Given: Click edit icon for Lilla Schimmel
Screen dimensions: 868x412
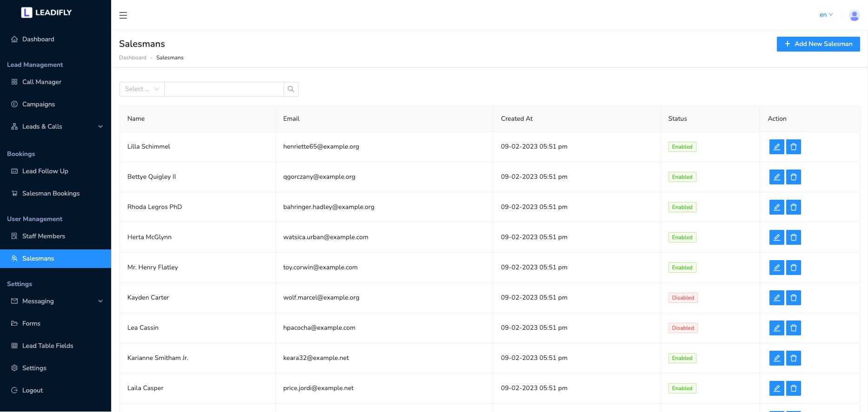Looking at the screenshot, I should pos(776,147).
